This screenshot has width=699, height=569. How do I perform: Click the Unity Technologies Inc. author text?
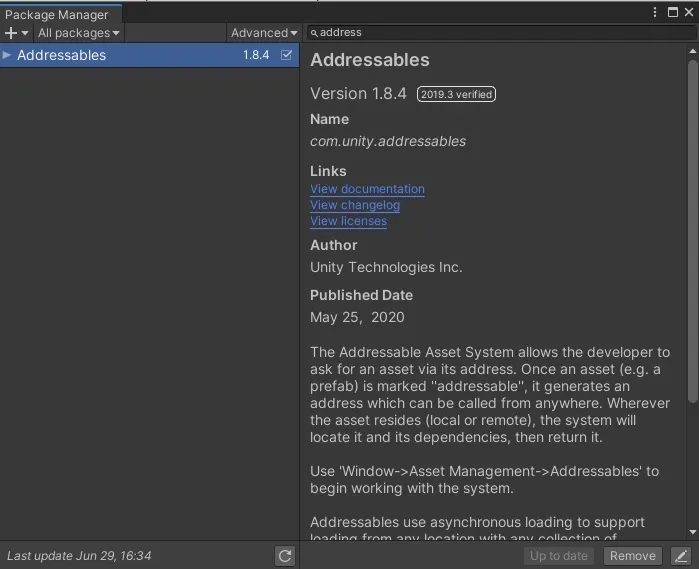click(x=386, y=267)
